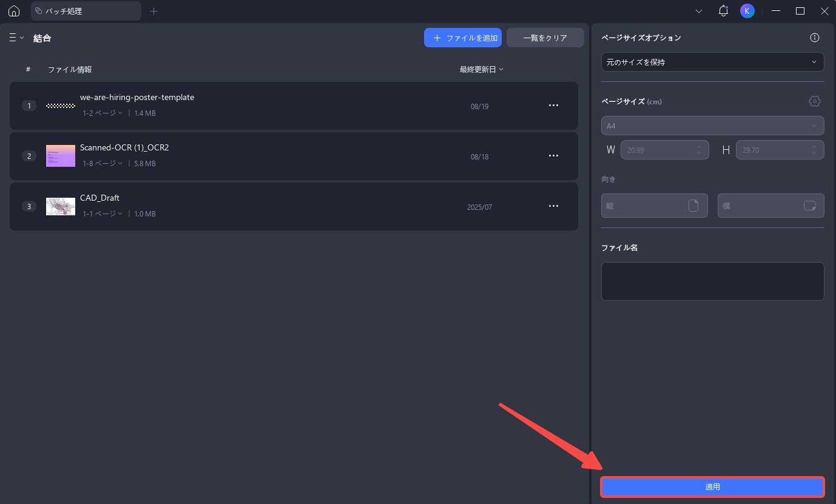
Task: Open more options for Scanned-OCR (1)_OCR2
Action: point(553,156)
